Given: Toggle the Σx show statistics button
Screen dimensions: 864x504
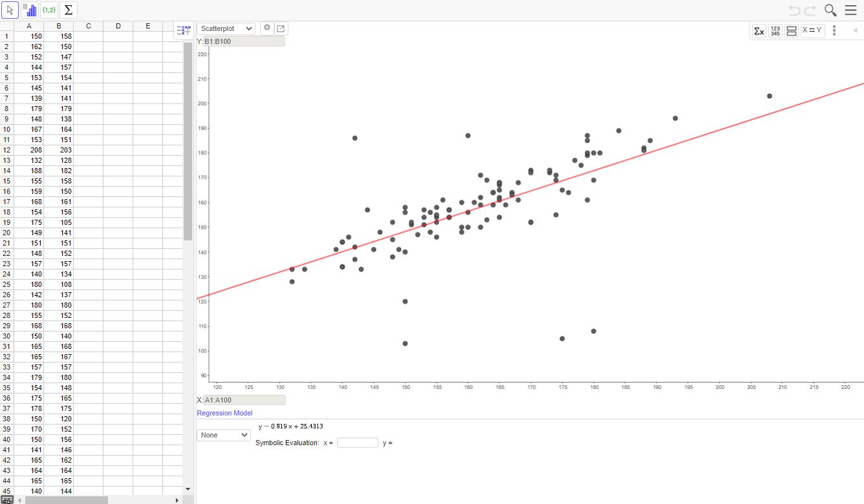Looking at the screenshot, I should tap(759, 31).
